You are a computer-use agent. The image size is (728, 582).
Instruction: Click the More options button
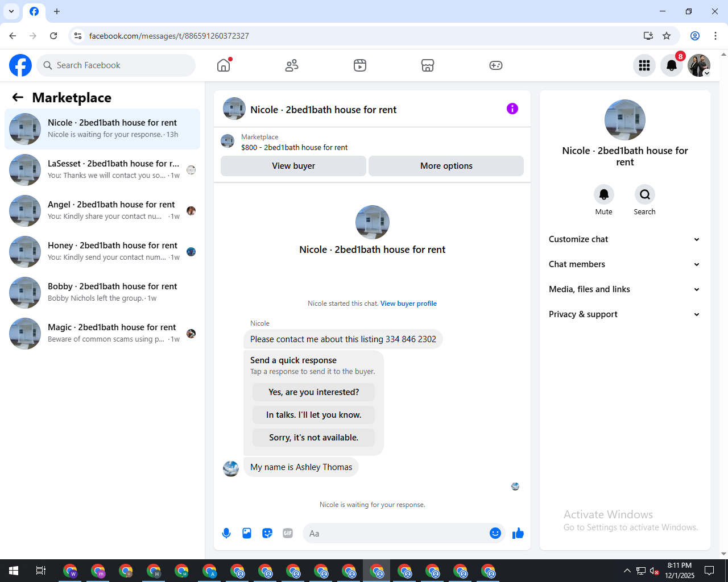click(x=446, y=166)
